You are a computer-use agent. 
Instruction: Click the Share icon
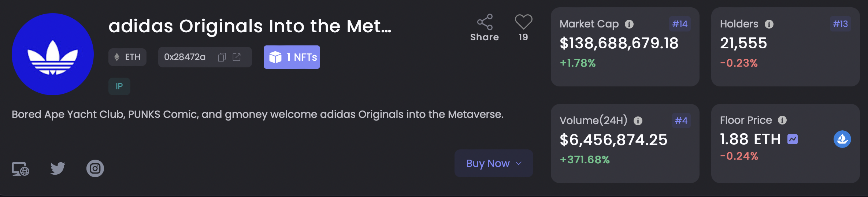click(485, 22)
